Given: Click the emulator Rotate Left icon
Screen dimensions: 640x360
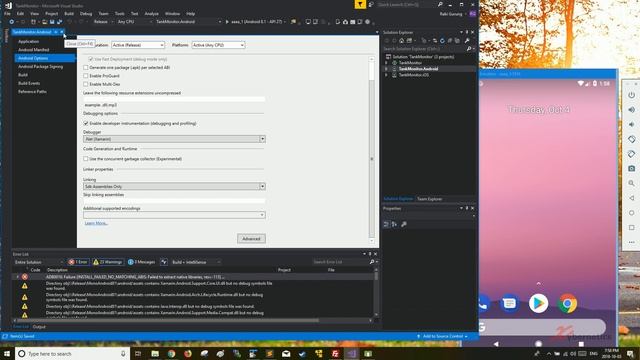Looking at the screenshot, I should click(631, 139).
